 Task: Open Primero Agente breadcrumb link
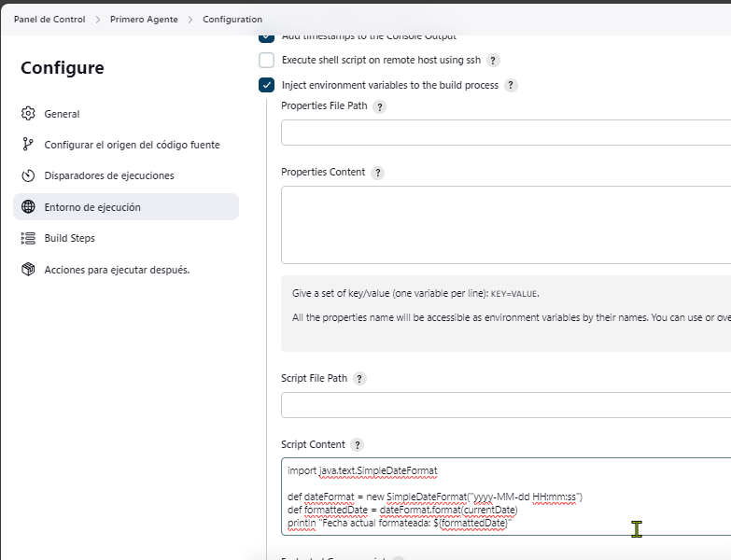[144, 19]
